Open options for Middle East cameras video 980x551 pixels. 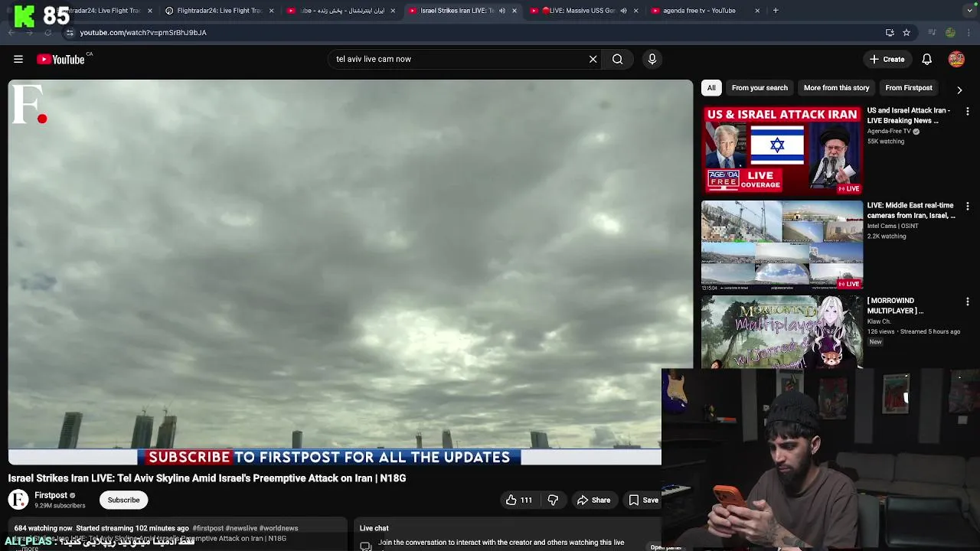[x=967, y=207]
